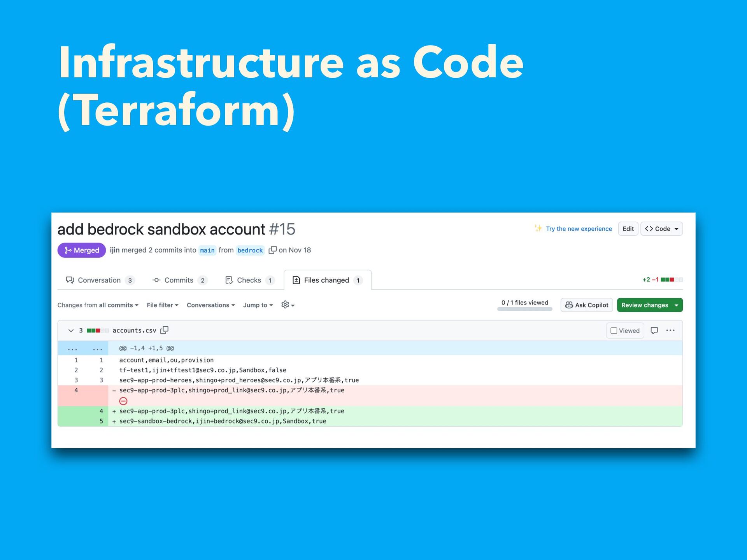Open the File filter dropdown
Viewport: 747px width, 560px height.
tap(162, 305)
